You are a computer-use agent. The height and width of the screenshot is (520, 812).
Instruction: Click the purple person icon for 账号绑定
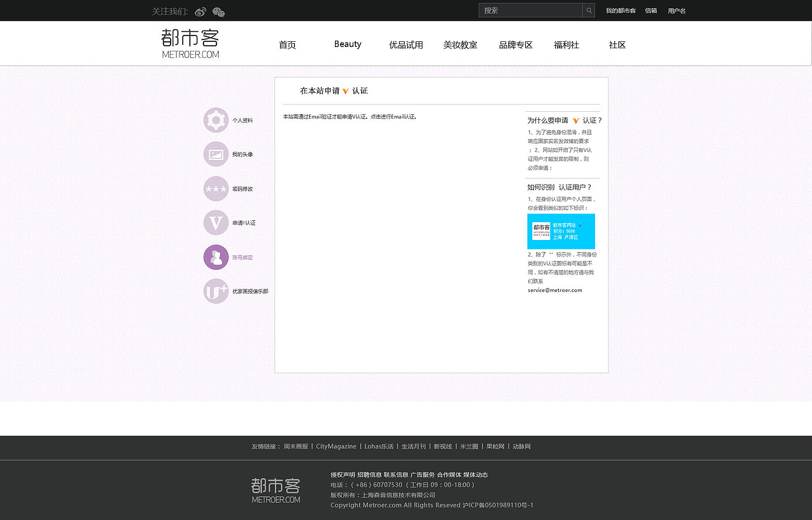(216, 257)
